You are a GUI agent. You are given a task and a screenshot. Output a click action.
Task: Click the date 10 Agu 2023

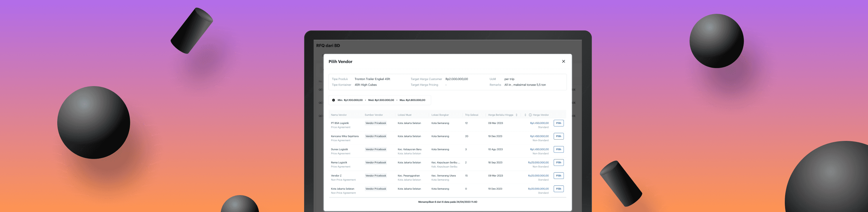pos(495,149)
